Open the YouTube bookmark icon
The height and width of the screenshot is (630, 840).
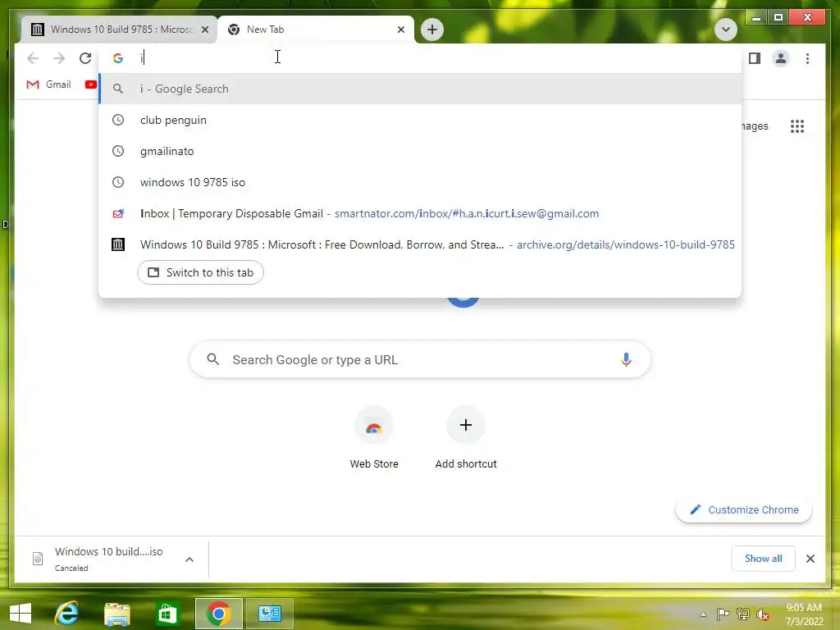tap(90, 84)
